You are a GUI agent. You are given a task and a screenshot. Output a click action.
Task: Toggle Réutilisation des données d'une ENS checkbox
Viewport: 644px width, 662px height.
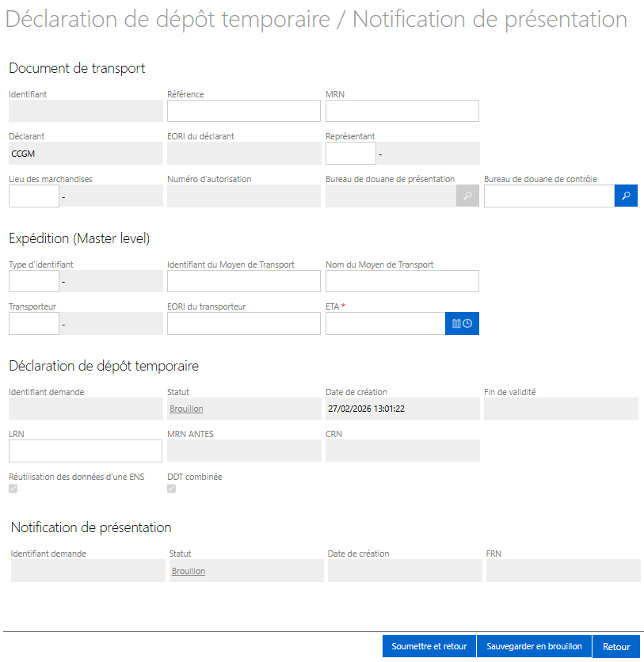[13, 489]
